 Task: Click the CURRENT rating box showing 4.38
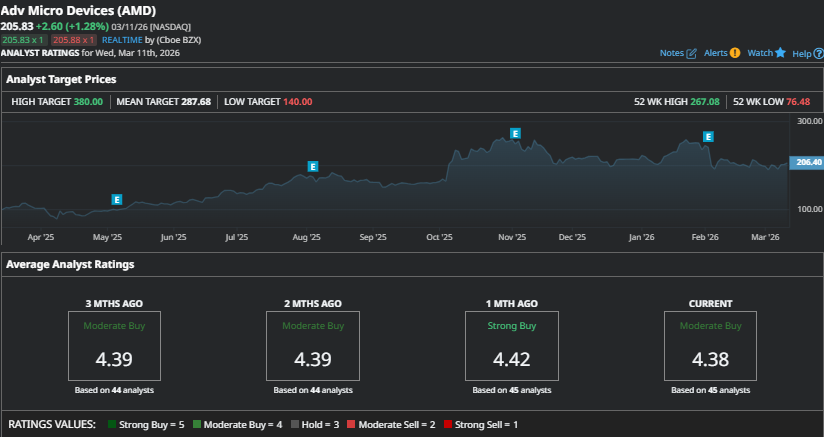(709, 346)
